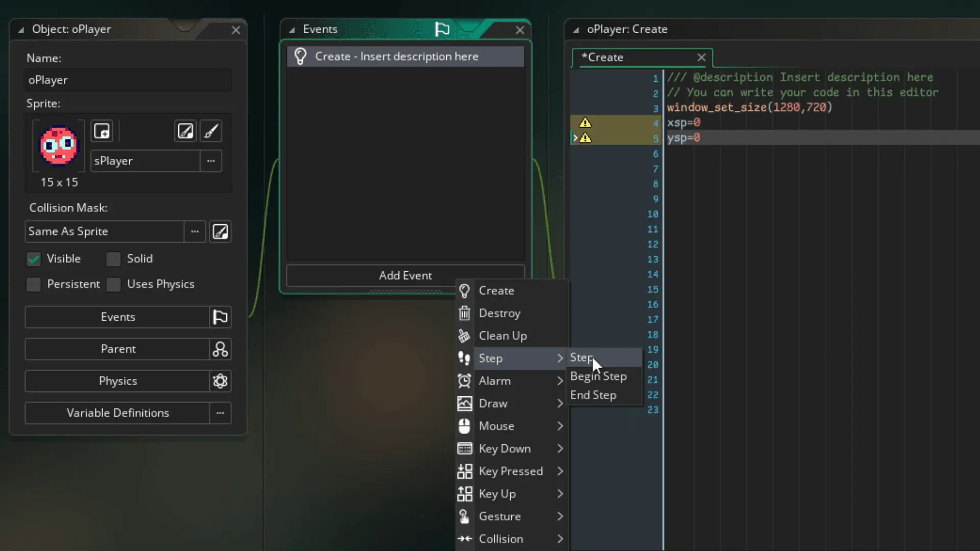980x551 pixels.
Task: Click the Destroy trash can icon
Action: 464,313
